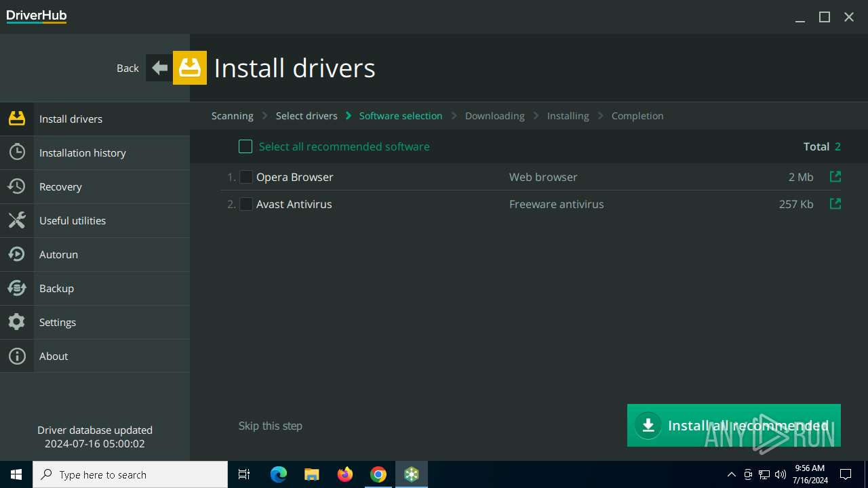
Task: Click the volume tray icon
Action: (781, 474)
